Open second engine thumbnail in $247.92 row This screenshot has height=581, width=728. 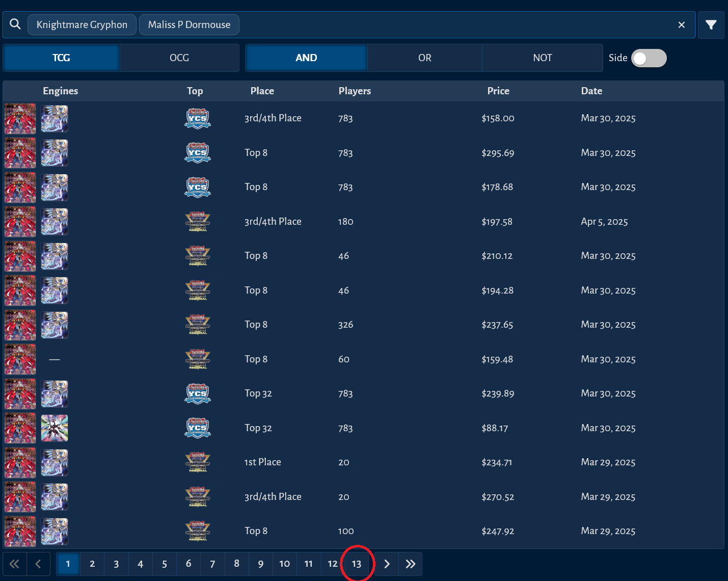pyautogui.click(x=55, y=531)
